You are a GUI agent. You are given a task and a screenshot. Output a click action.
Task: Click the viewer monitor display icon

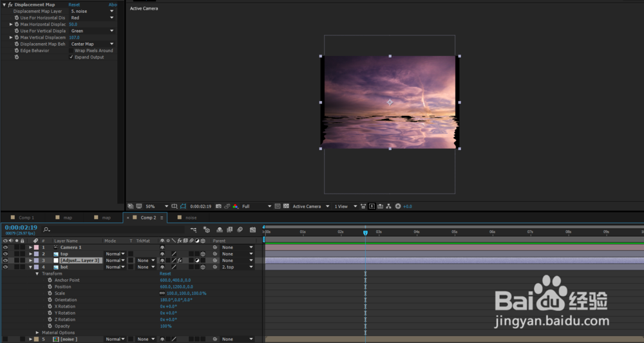[x=139, y=207]
